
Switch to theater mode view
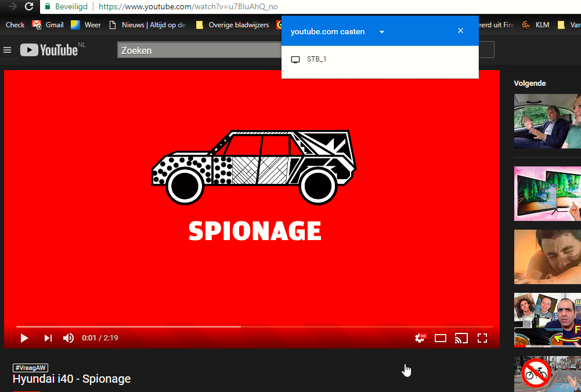tap(441, 338)
